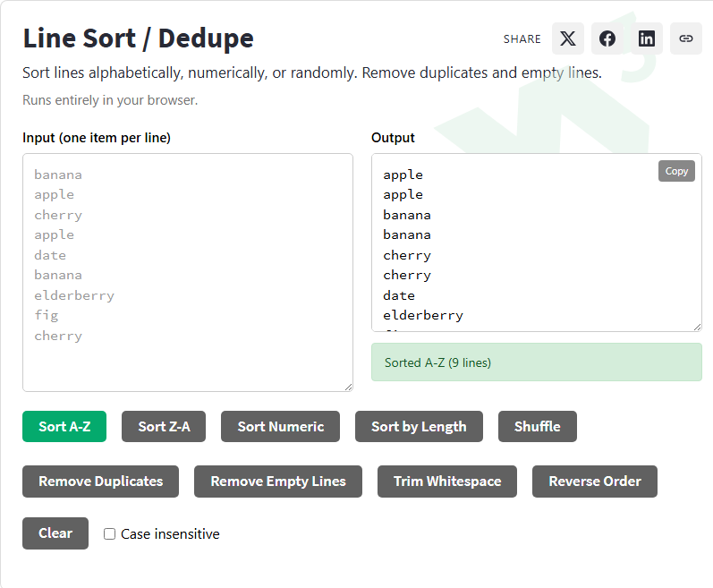Screen dimensions: 713x588
Task: Grab the Input textarea resize handle
Action: (348, 387)
